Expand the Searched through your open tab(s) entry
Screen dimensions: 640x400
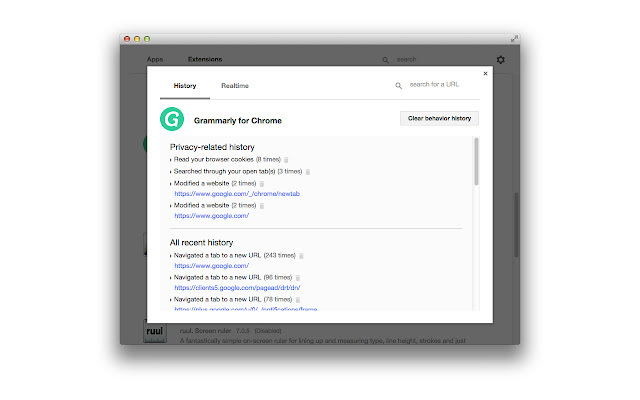click(171, 172)
